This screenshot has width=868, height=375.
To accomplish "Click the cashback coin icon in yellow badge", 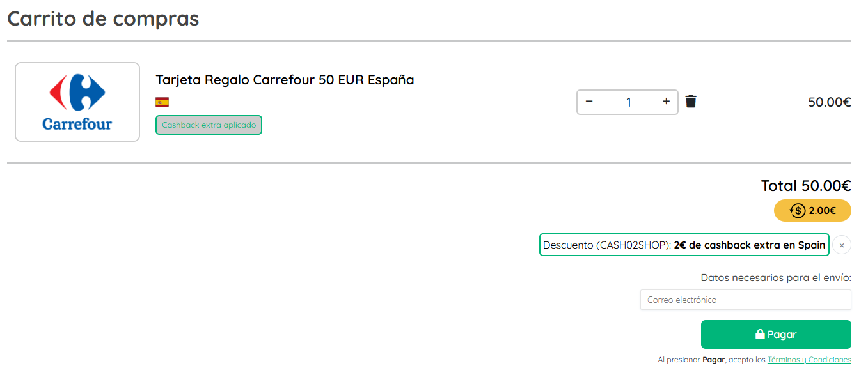I will (798, 210).
